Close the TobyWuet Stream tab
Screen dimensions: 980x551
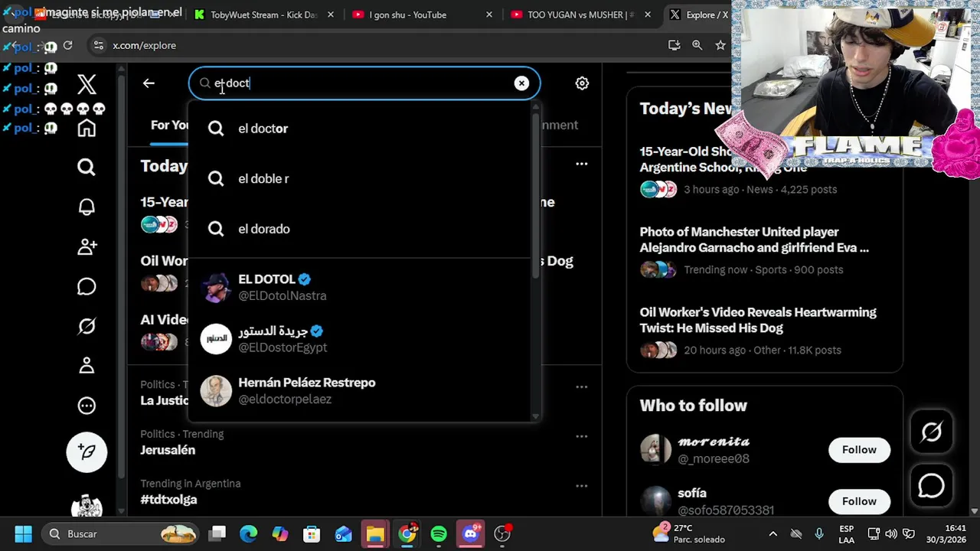pyautogui.click(x=331, y=15)
